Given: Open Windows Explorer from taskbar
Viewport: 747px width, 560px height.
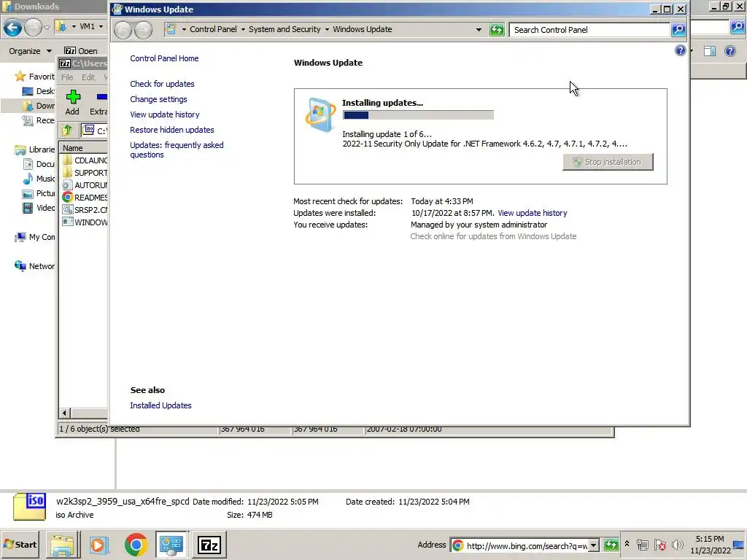Looking at the screenshot, I should pos(63,545).
